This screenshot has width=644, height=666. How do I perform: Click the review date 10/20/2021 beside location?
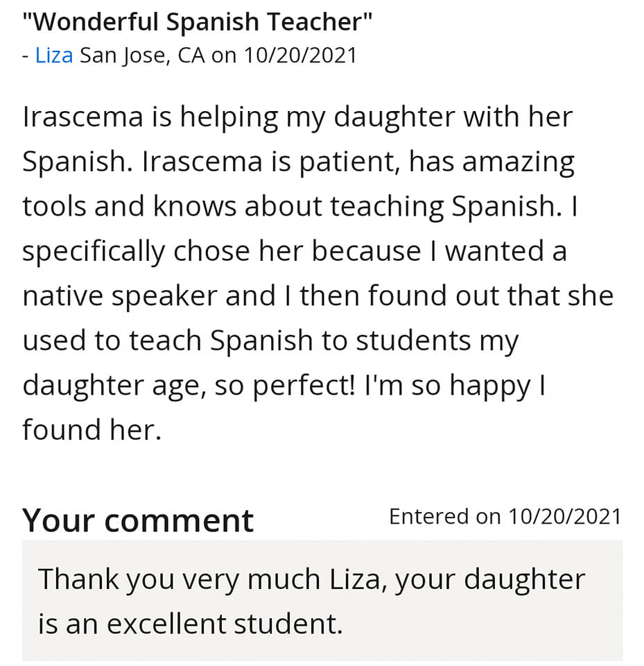(301, 55)
